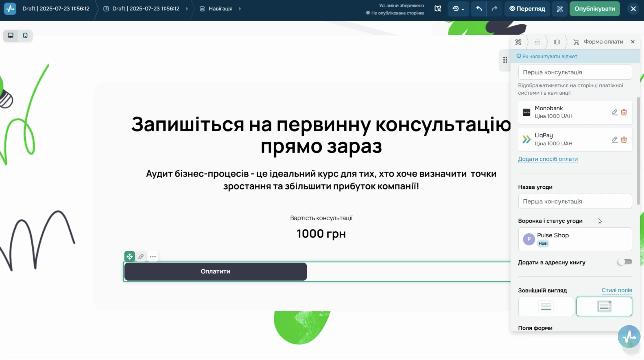
Task: Select Вартість консультації label
Action: coord(321,218)
